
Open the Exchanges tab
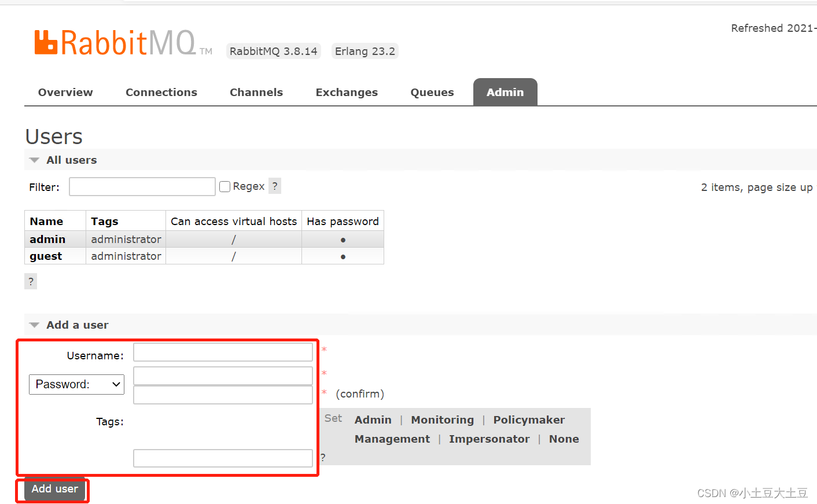[347, 92]
